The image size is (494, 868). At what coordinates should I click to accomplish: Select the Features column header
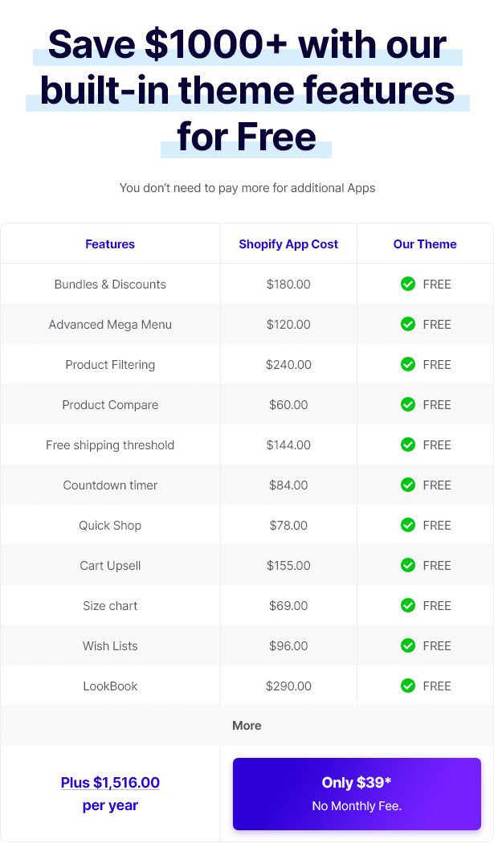(110, 244)
